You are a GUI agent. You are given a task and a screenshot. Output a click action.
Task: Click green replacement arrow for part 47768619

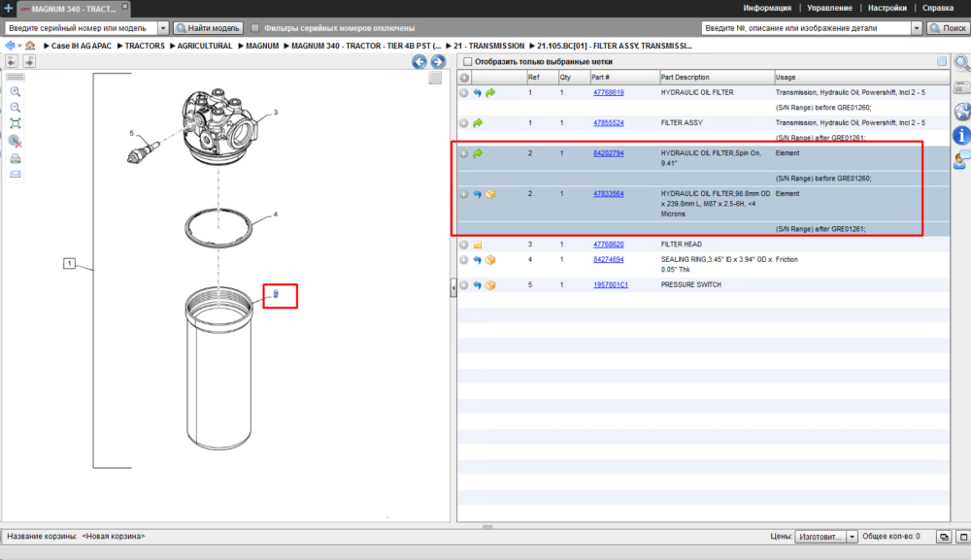(490, 93)
